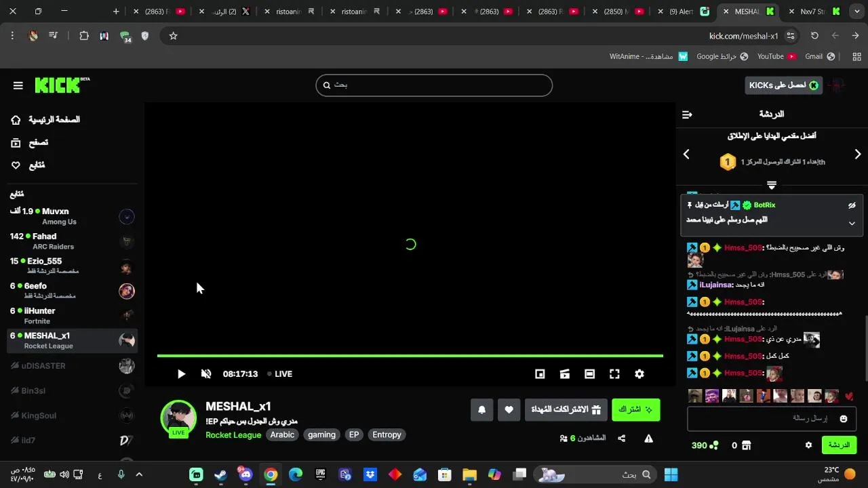
Task: Follow channel with heart button
Action: pyautogui.click(x=509, y=409)
